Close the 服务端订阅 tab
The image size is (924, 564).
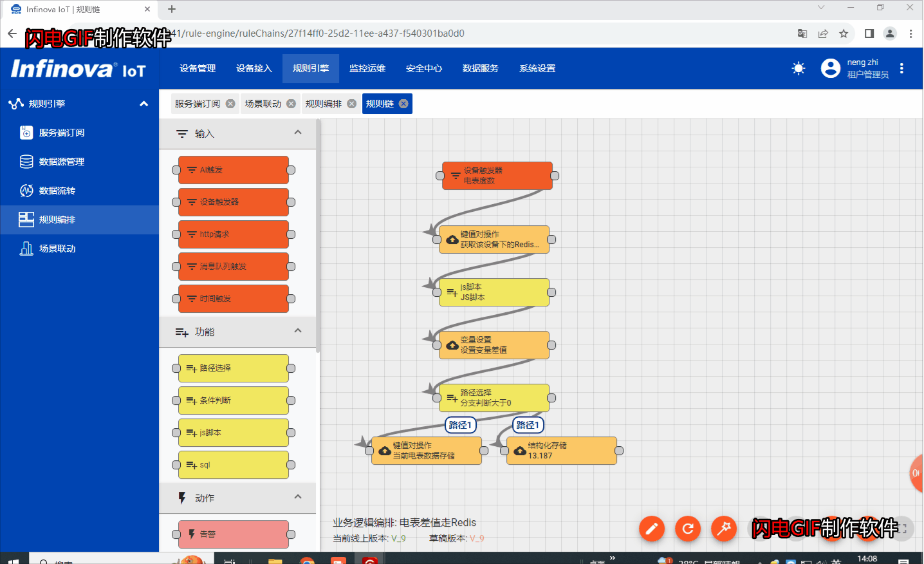tap(230, 104)
